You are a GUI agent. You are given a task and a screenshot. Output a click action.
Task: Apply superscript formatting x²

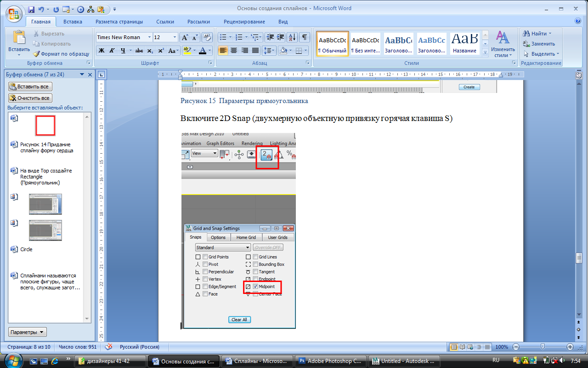click(x=161, y=51)
